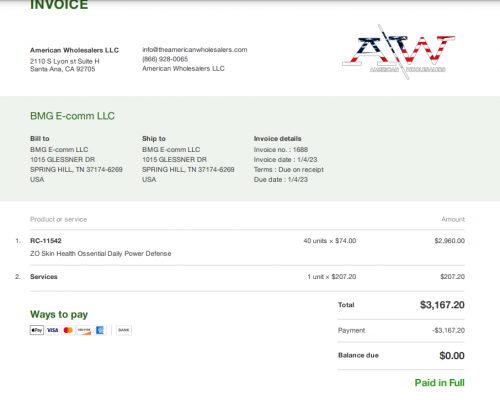
Task: Click the Apple Pay payment icon
Action: click(37, 330)
